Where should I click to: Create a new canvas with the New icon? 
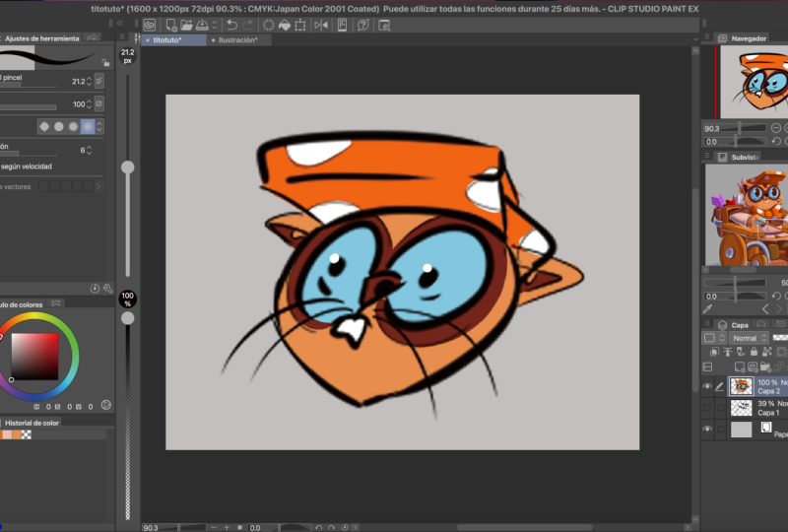170,26
